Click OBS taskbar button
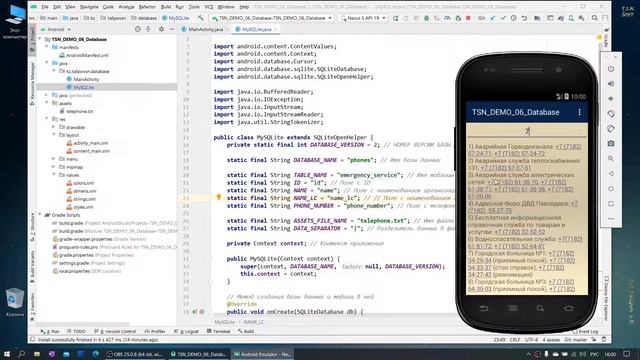 (135, 354)
